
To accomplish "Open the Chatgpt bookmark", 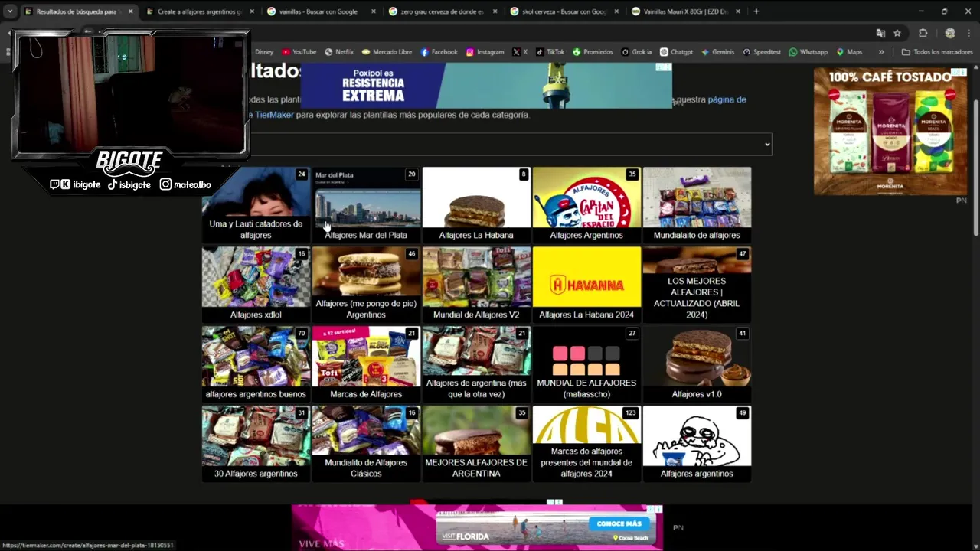I will point(676,52).
